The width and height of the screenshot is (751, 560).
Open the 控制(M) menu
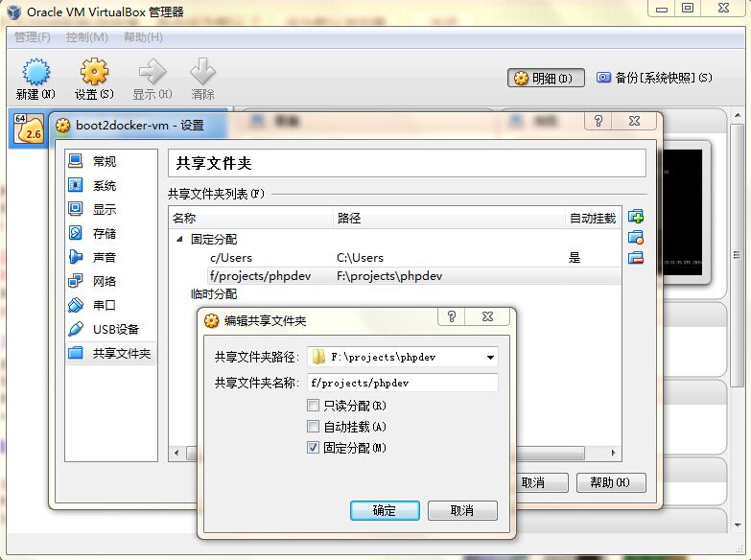pyautogui.click(x=86, y=36)
